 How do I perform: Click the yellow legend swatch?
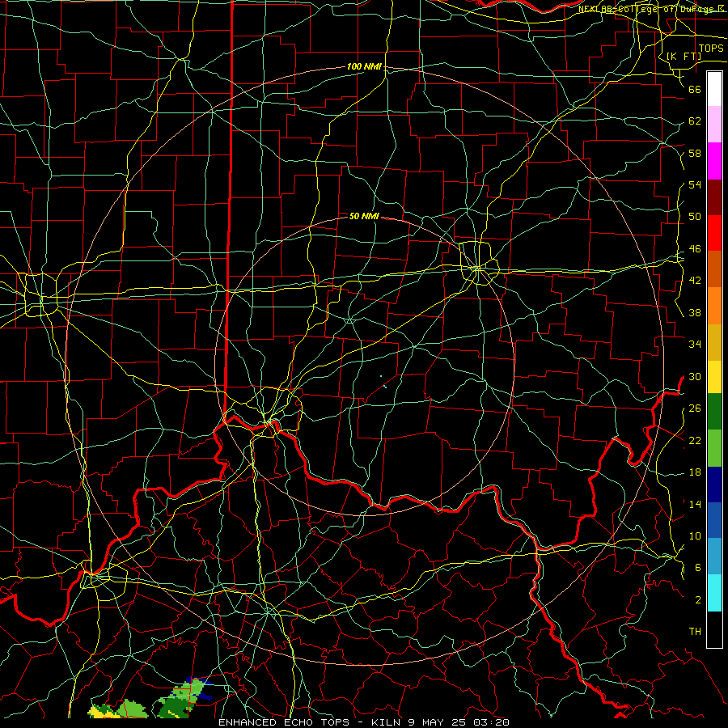[x=714, y=377]
